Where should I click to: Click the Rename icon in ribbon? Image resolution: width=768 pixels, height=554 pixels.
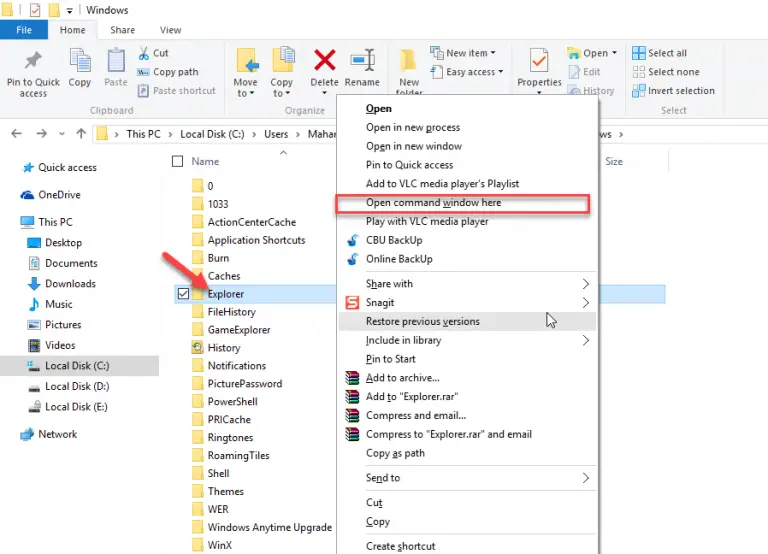(362, 61)
